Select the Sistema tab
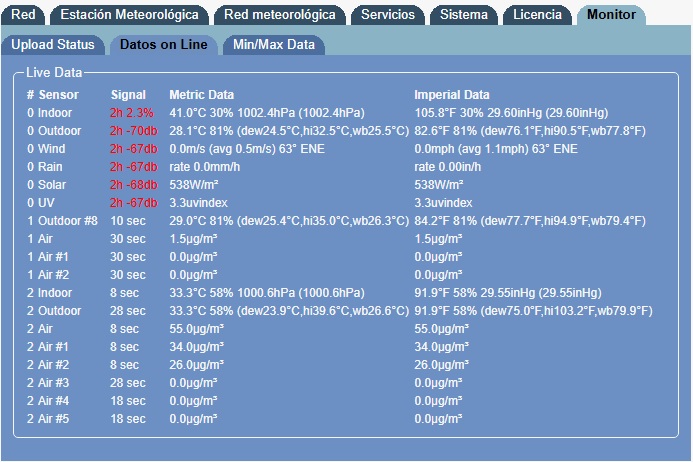Screen dimensions: 693x462 pos(464,15)
